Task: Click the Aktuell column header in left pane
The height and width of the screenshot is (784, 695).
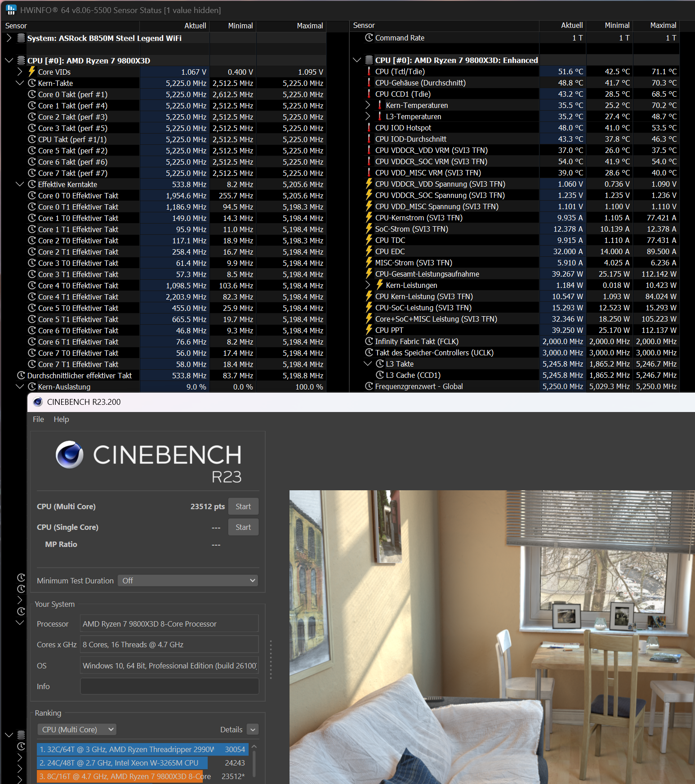Action: pyautogui.click(x=174, y=26)
